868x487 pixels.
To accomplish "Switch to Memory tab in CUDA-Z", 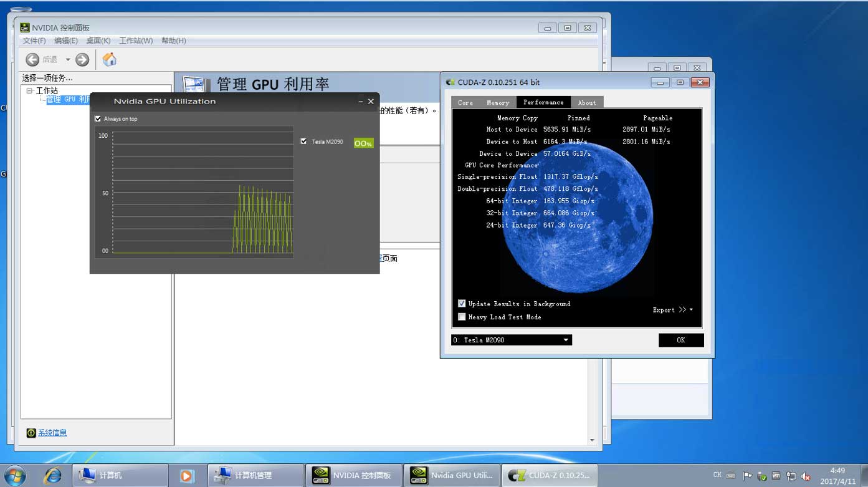I will click(498, 102).
